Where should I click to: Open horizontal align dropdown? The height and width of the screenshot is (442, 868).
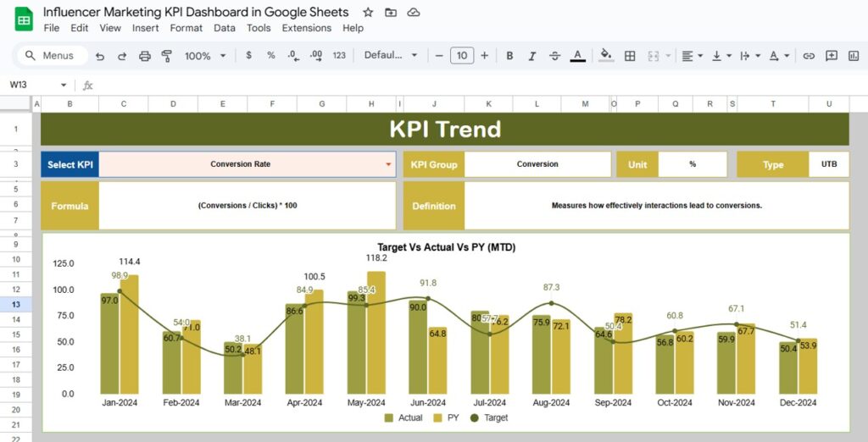(692, 55)
